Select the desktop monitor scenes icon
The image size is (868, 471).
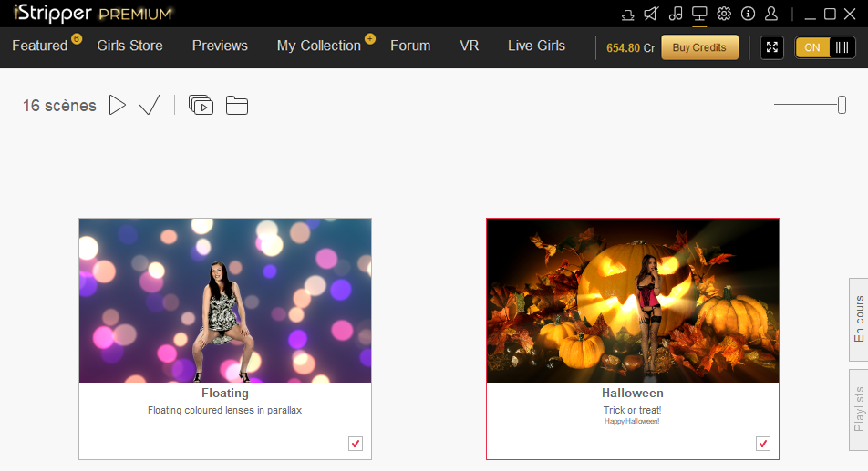point(699,14)
